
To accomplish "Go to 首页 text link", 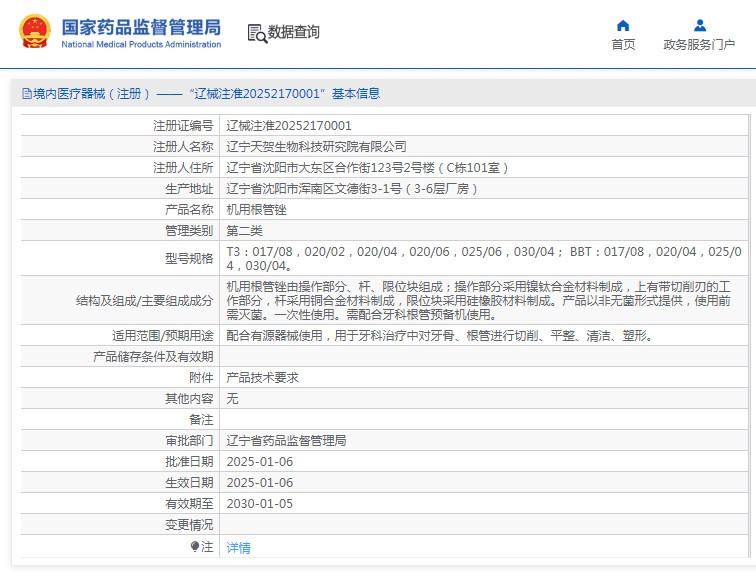I will (x=623, y=44).
